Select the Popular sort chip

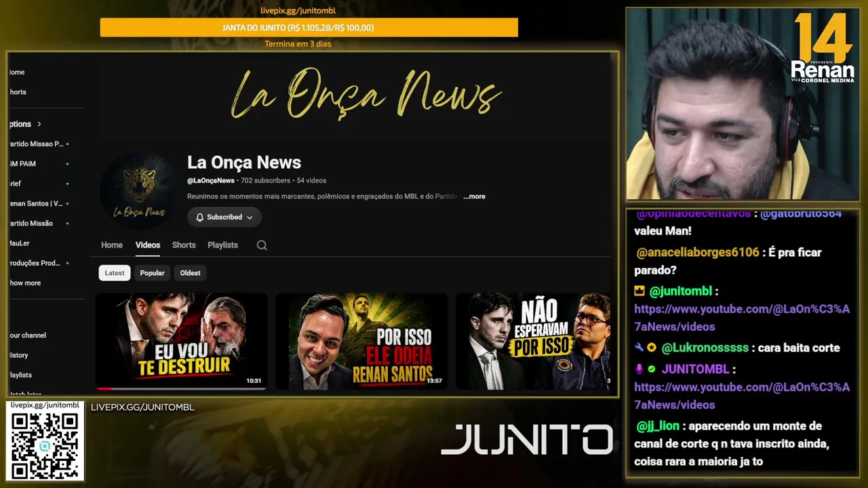153,273
